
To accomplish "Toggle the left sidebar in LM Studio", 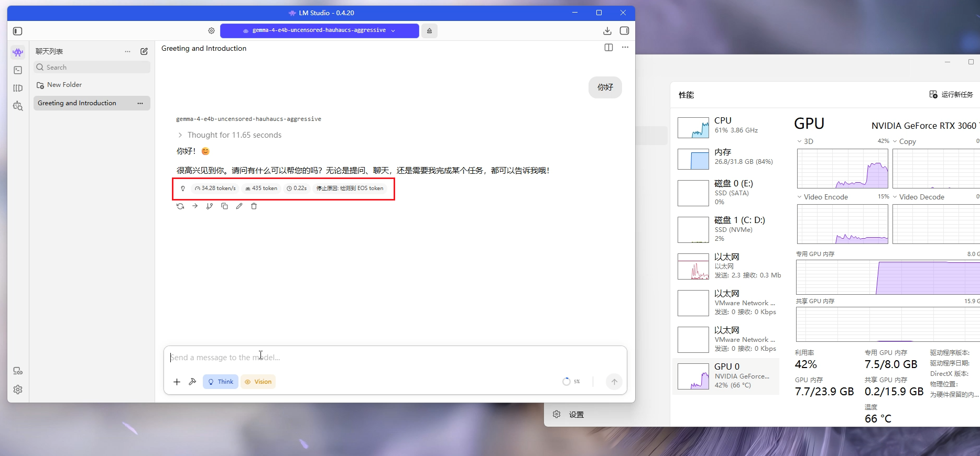I will pos(18,31).
